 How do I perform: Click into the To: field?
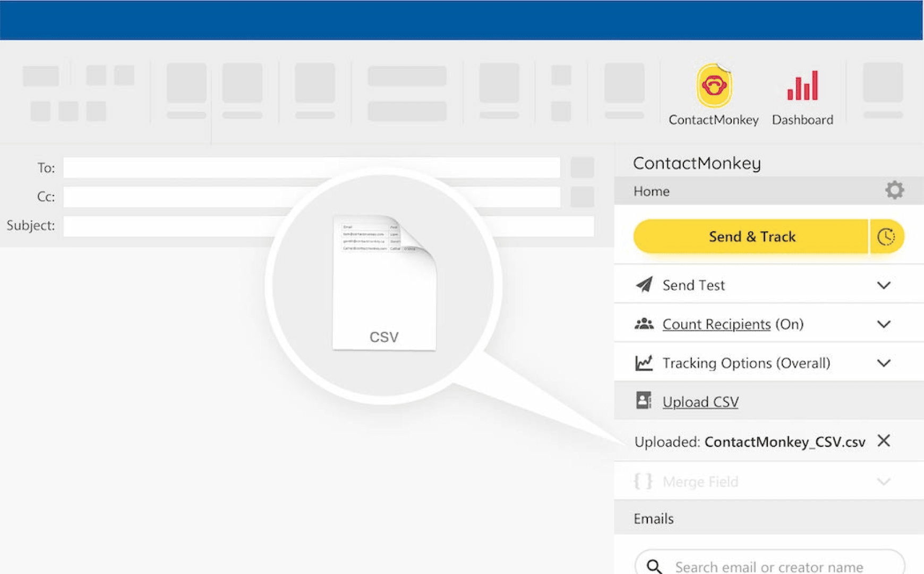coord(312,167)
